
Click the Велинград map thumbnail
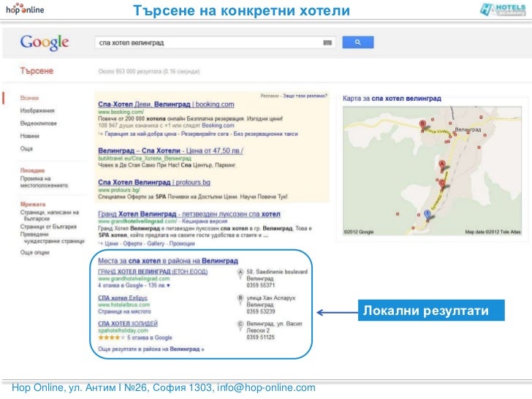(432, 171)
